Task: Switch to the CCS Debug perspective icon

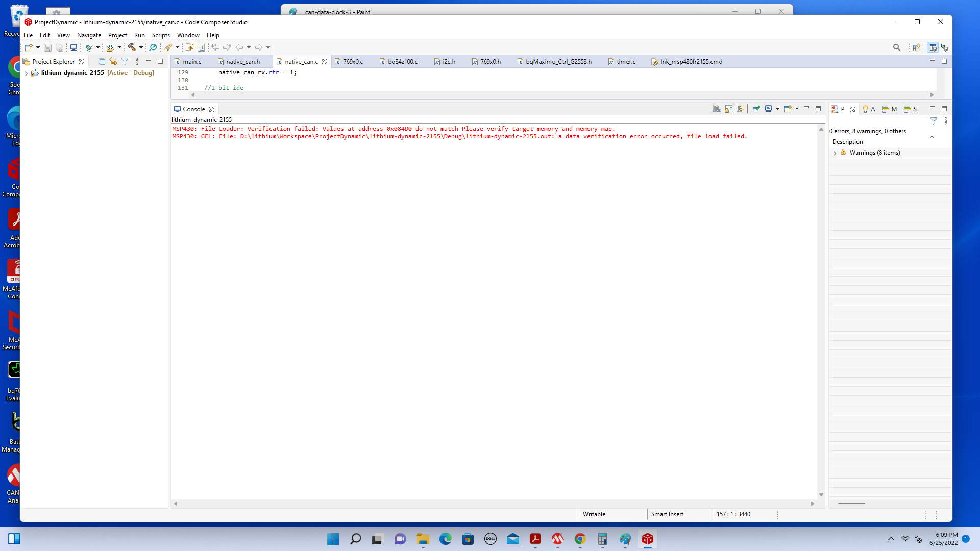Action: click(x=945, y=47)
